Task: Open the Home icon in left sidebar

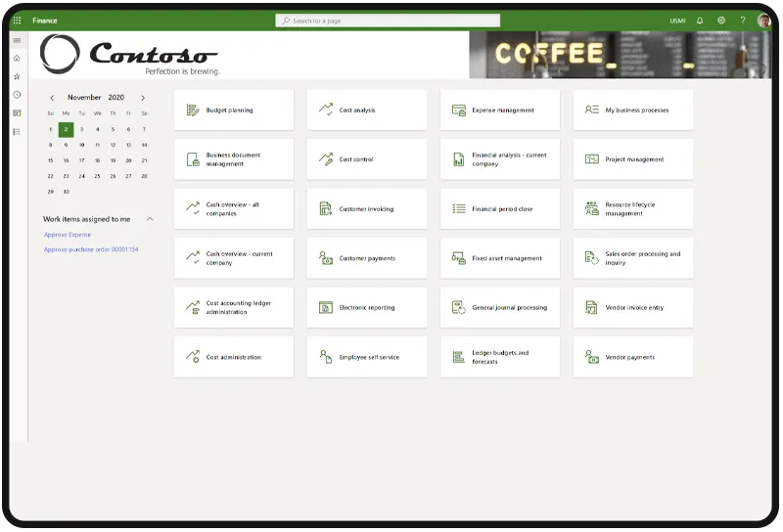Action: pos(17,58)
